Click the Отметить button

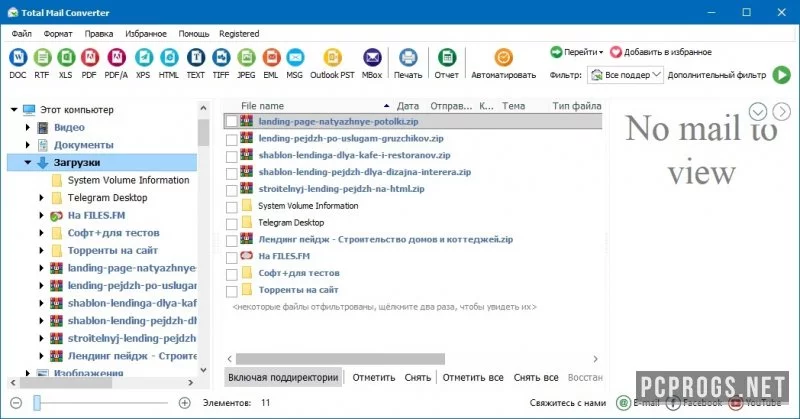click(x=373, y=378)
